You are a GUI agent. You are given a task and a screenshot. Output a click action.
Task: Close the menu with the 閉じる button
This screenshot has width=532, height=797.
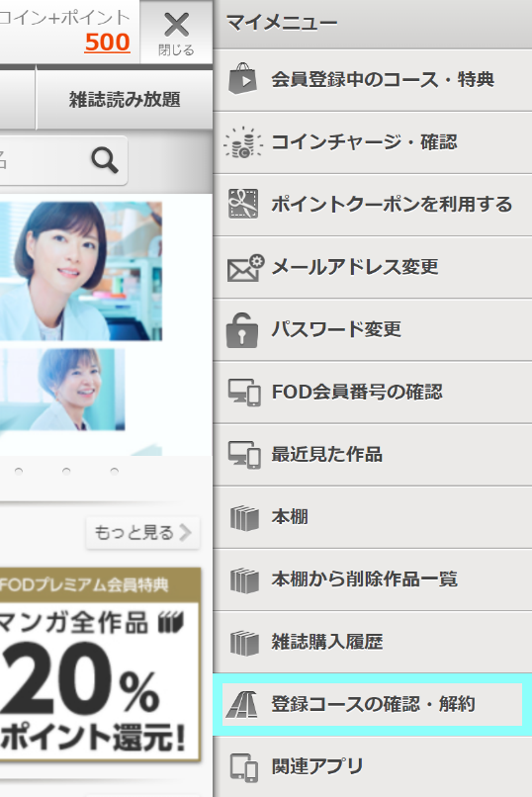coord(176,33)
